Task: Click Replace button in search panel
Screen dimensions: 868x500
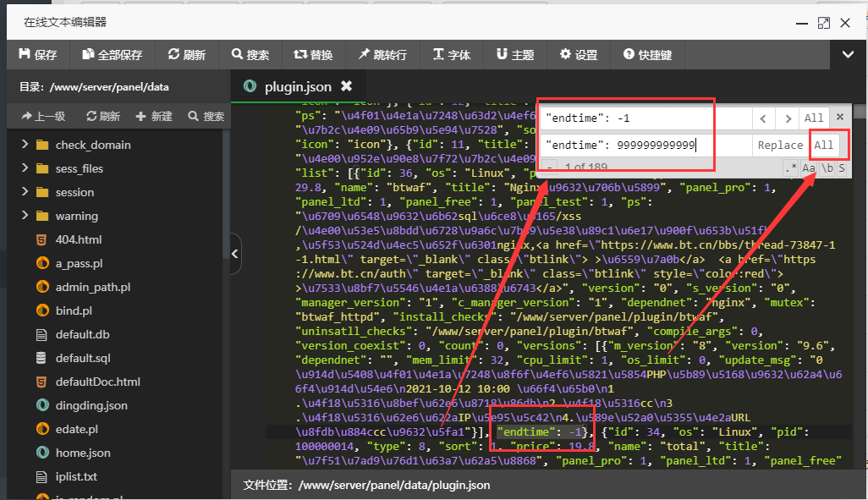Action: pos(779,145)
